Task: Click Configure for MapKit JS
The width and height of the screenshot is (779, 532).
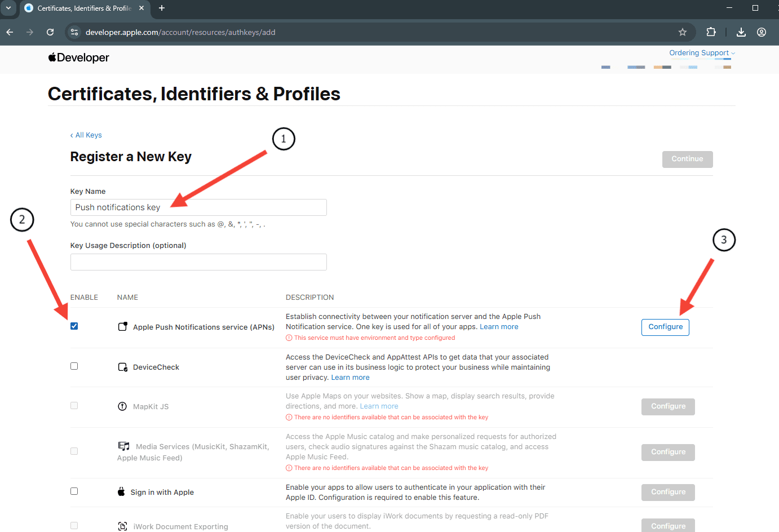Action: click(x=668, y=406)
